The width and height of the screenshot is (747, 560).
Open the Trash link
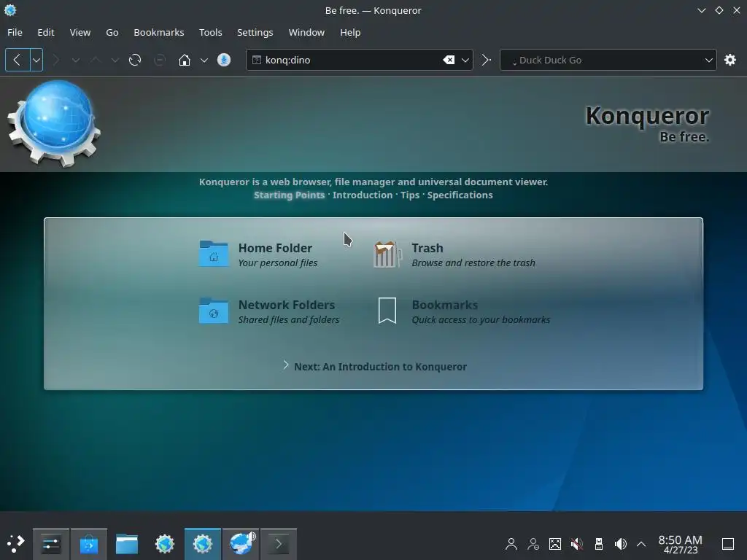pos(427,248)
